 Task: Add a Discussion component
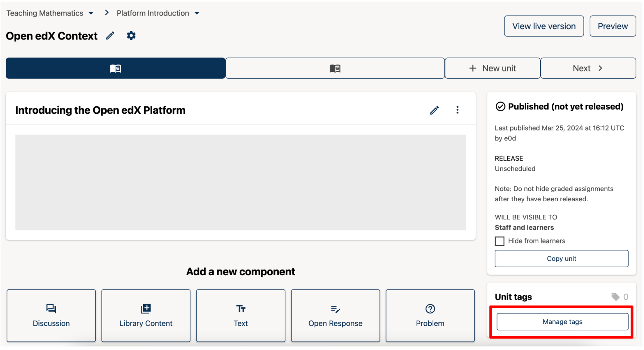(x=51, y=316)
